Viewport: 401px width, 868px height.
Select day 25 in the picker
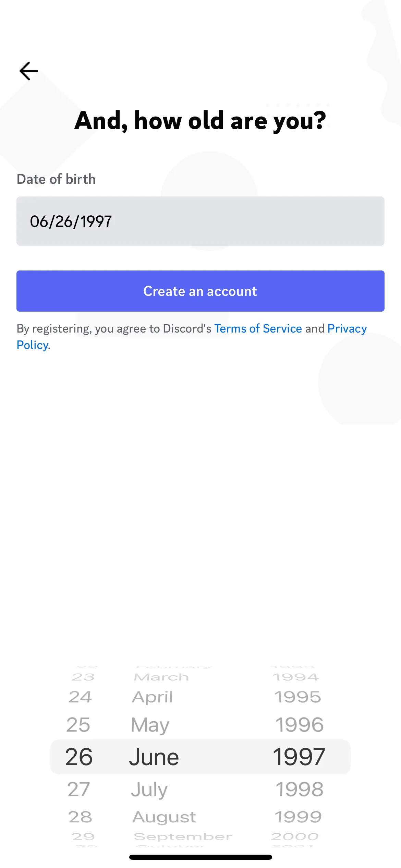click(78, 725)
